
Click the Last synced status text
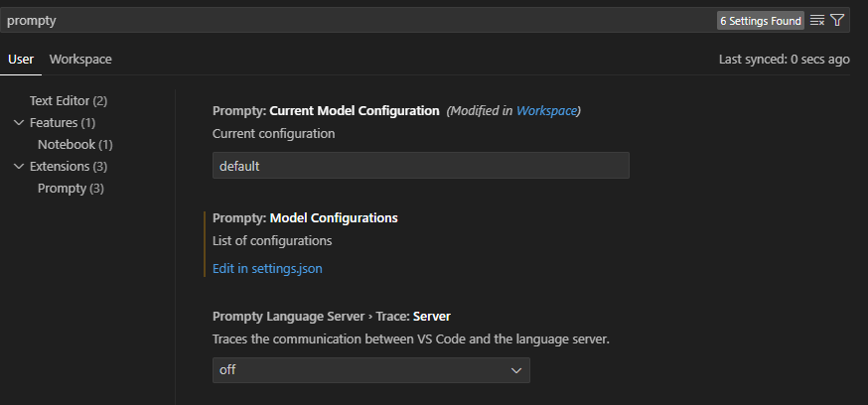pyautogui.click(x=784, y=60)
